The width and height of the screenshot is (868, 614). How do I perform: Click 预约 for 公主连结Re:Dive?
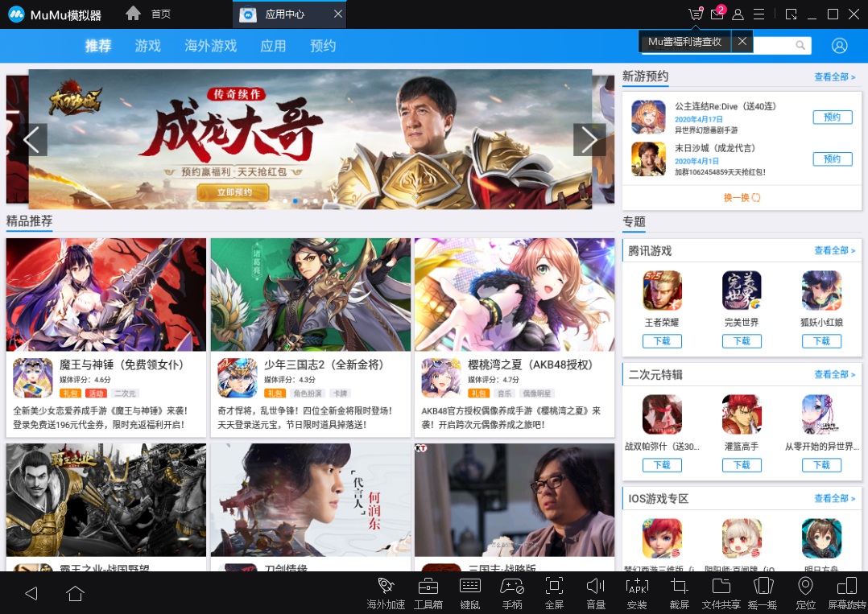click(833, 117)
